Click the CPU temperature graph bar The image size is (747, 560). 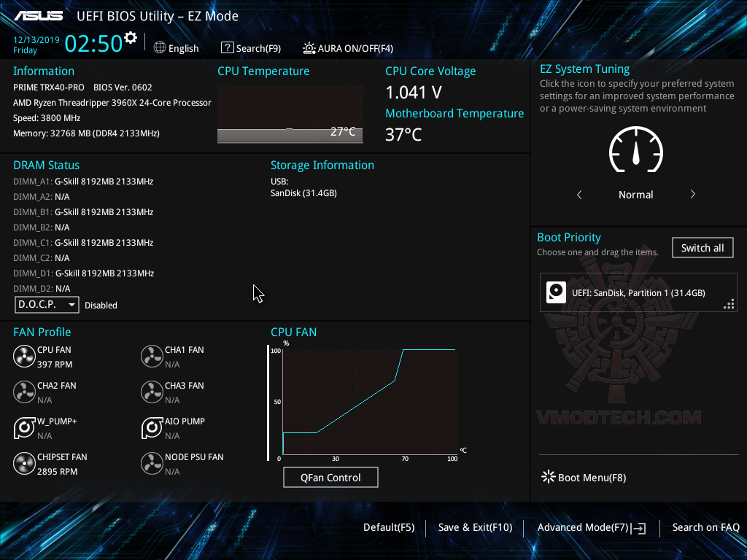tap(290, 135)
